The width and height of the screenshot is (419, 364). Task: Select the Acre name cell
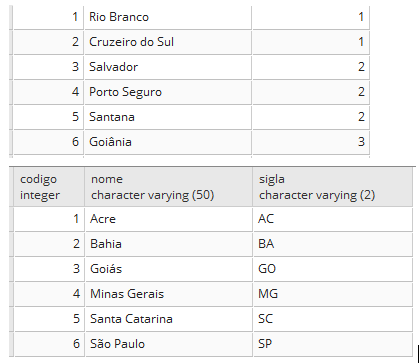pos(169,219)
